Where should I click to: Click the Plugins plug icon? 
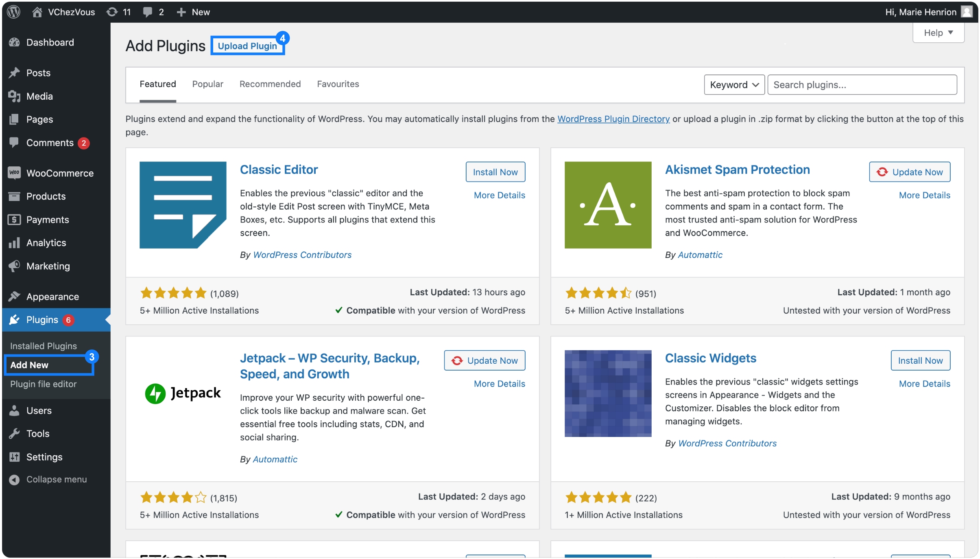pos(14,320)
